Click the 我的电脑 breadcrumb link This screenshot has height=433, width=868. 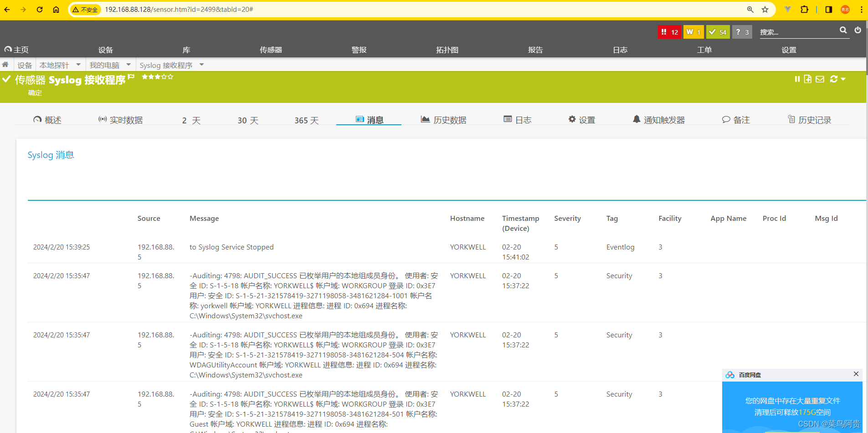pyautogui.click(x=104, y=65)
